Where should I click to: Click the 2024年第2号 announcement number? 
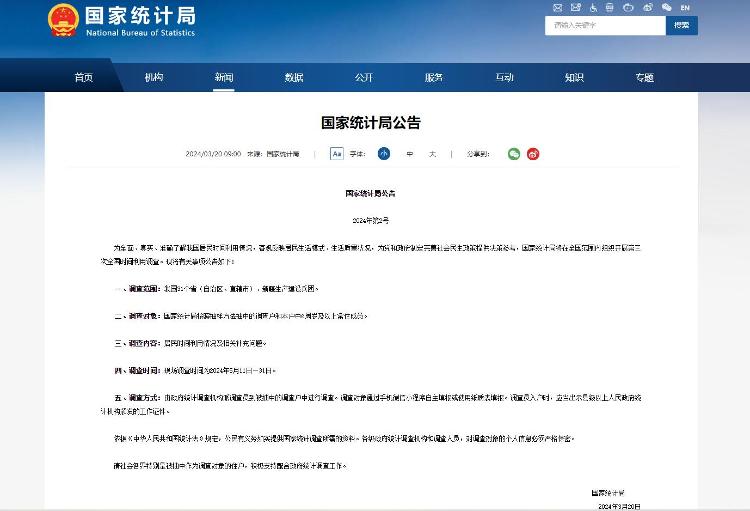[x=371, y=221]
